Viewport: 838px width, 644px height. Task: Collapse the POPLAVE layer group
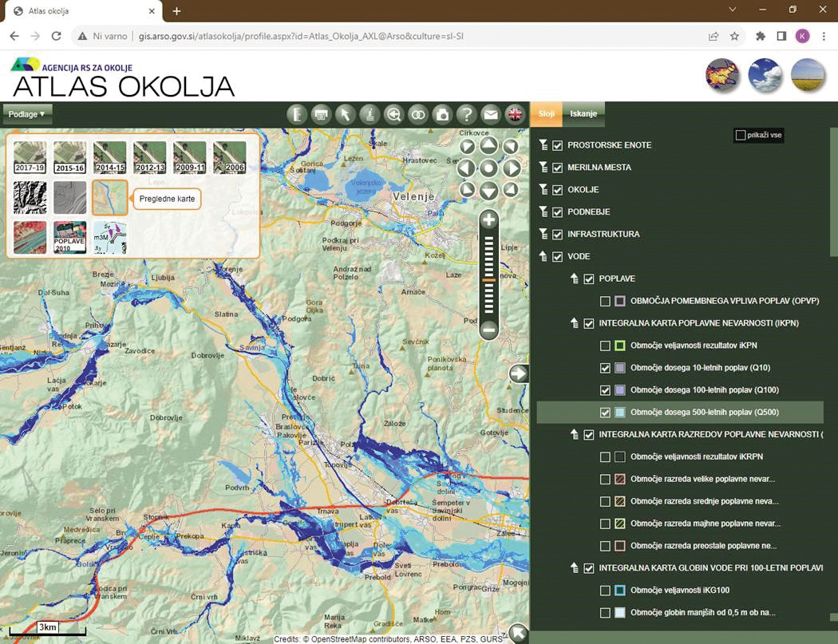(573, 279)
